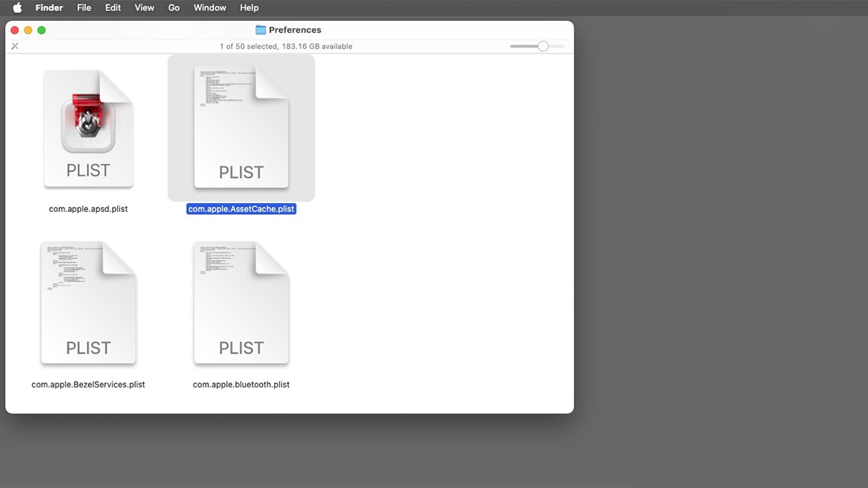Open the Window menu

point(210,8)
